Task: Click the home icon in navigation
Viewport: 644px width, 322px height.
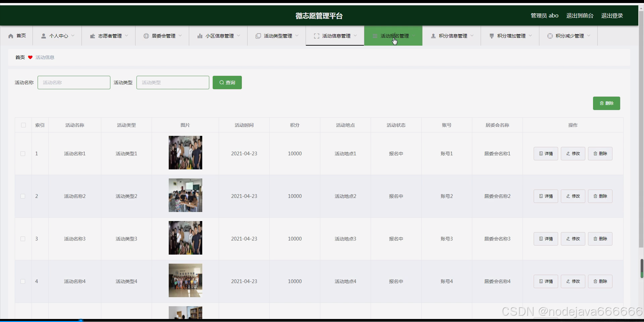Action: [11, 36]
